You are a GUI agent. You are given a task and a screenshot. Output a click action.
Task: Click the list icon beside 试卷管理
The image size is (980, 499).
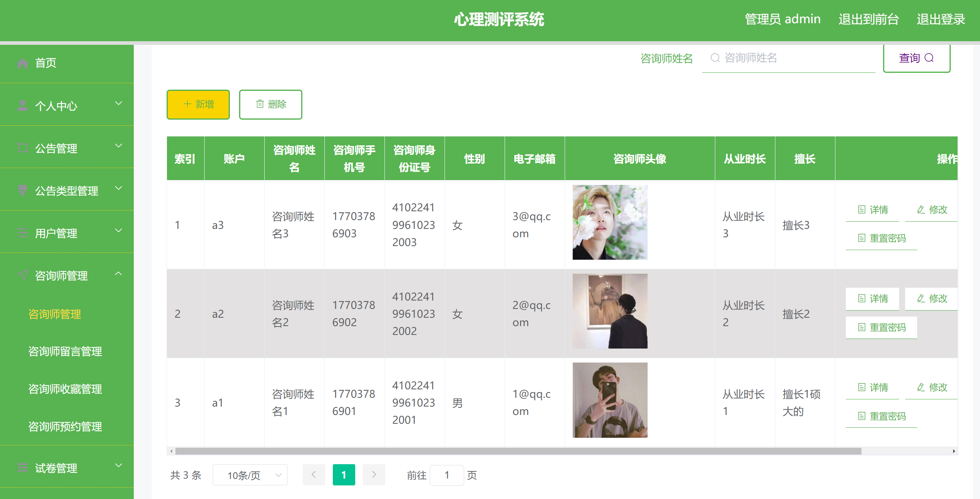22,467
